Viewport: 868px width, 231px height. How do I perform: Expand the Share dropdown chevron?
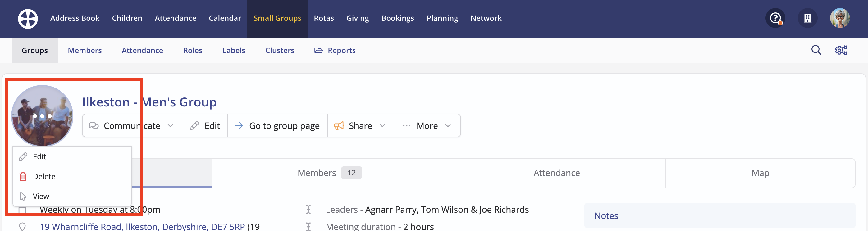click(x=382, y=126)
